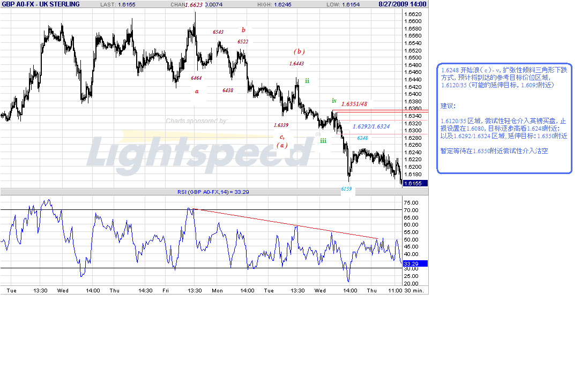Click the 8/27/2009 14:00 timestamp
This screenshot has width=588, height=377.
click(403, 4)
